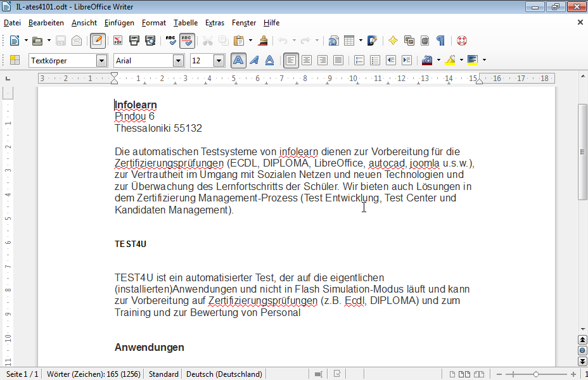The image size is (588, 380).
Task: Expand Arial font name dropdown
Action: pyautogui.click(x=179, y=61)
